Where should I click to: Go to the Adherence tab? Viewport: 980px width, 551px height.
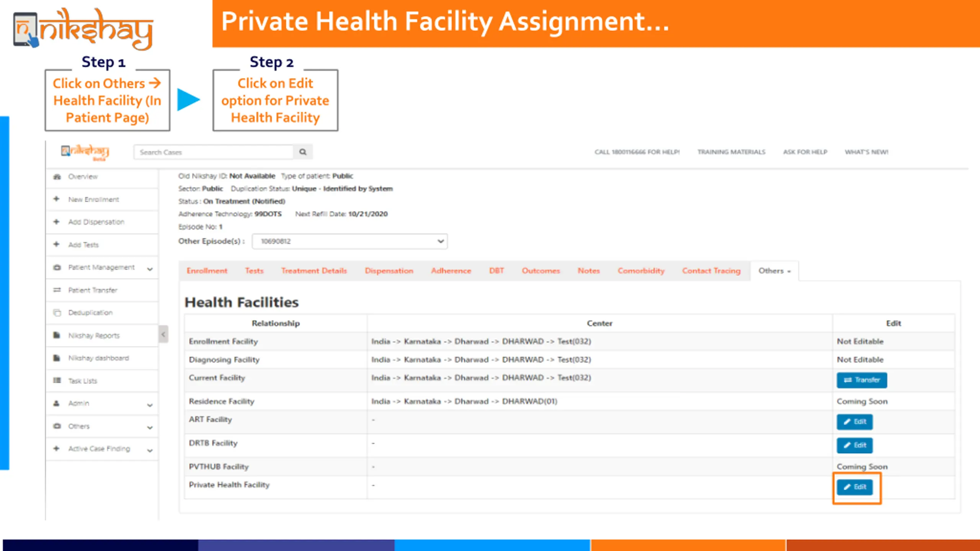451,271
